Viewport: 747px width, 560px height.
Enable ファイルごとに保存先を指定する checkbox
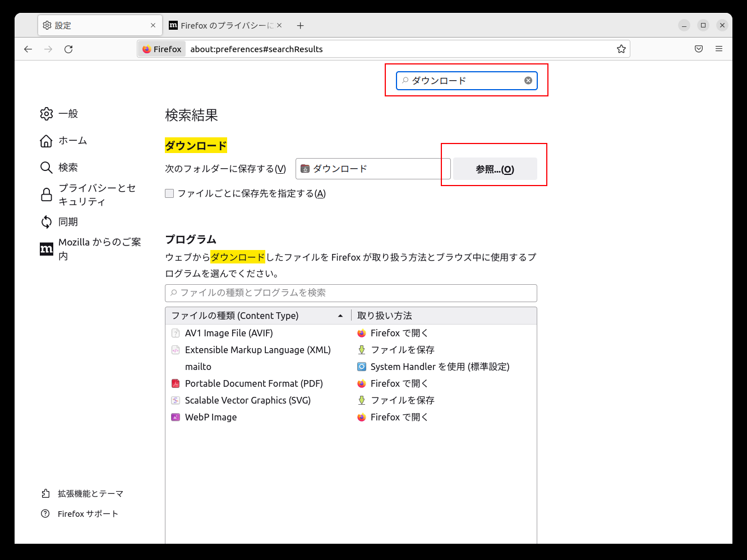click(169, 194)
